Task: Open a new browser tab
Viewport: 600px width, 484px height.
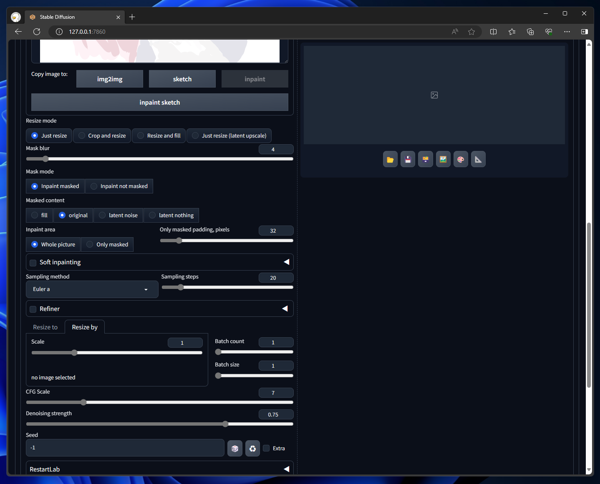Action: pos(132,17)
